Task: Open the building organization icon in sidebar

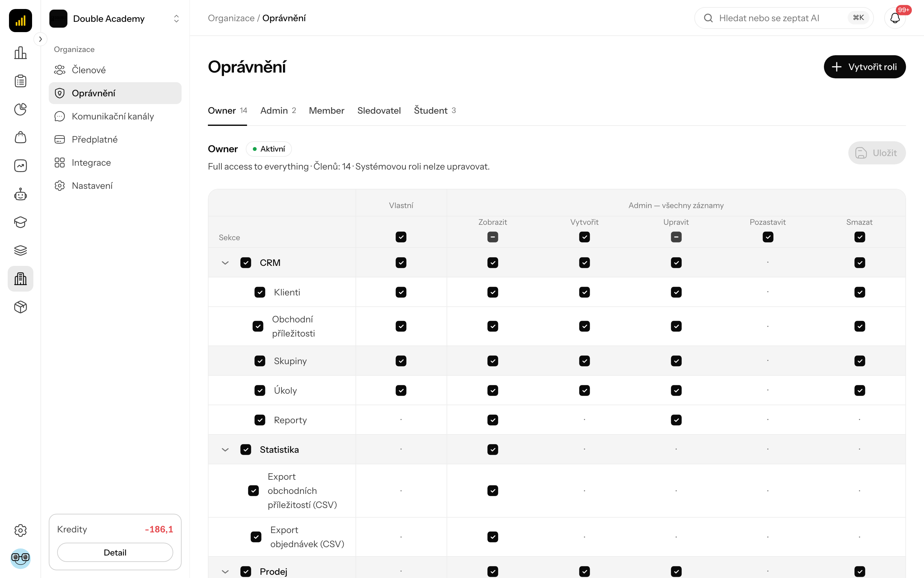Action: (20, 279)
